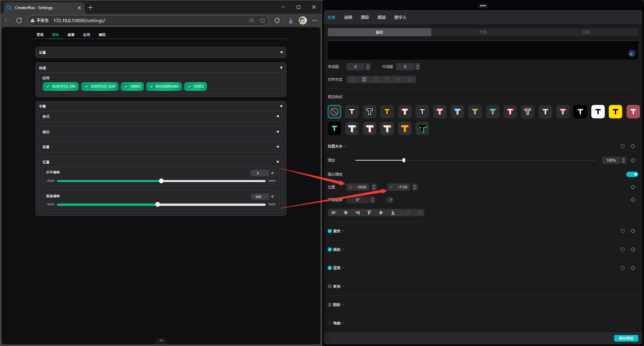Adjust the 缩放 scale slider handle

404,160
